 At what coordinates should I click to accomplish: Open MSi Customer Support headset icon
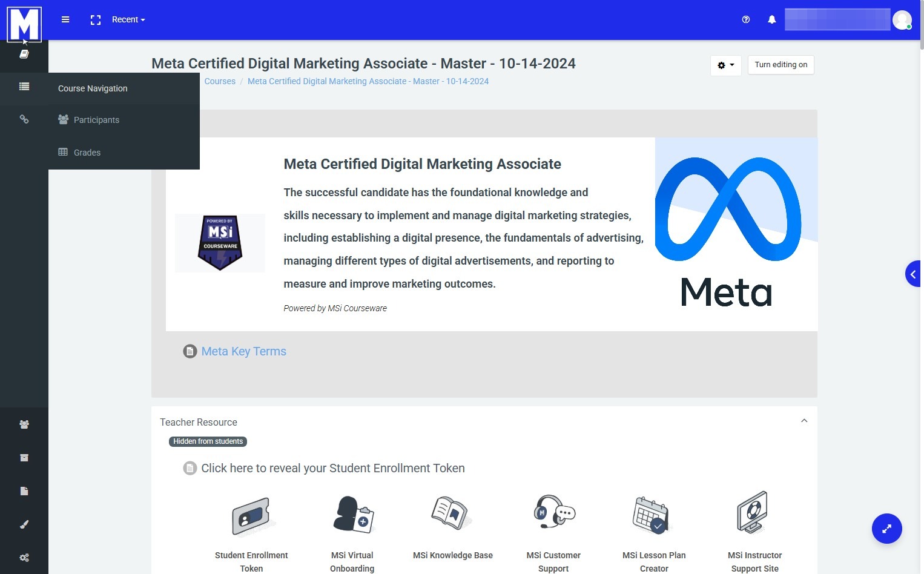coord(553,512)
